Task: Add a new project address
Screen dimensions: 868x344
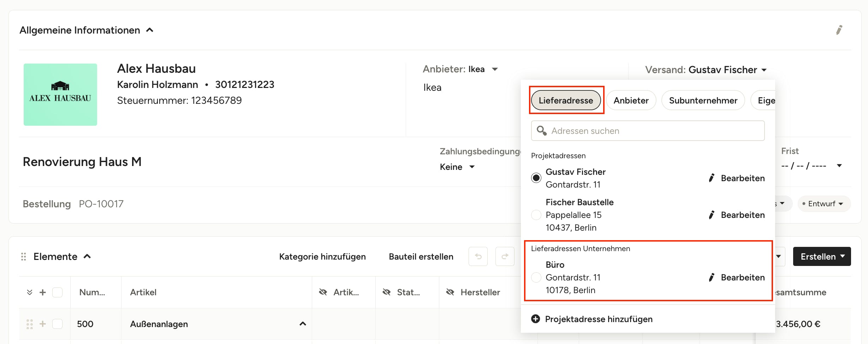Action: coord(592,319)
